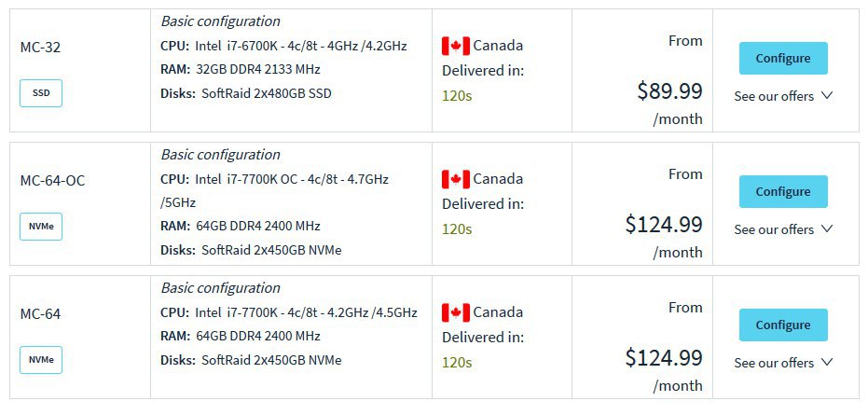Select the MC-64 server name
This screenshot has height=415, width=868.
click(x=40, y=314)
